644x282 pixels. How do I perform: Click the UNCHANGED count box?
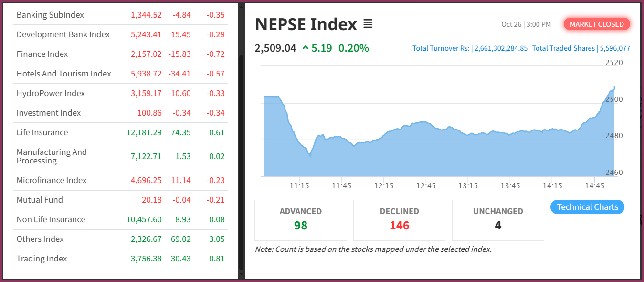[498, 220]
